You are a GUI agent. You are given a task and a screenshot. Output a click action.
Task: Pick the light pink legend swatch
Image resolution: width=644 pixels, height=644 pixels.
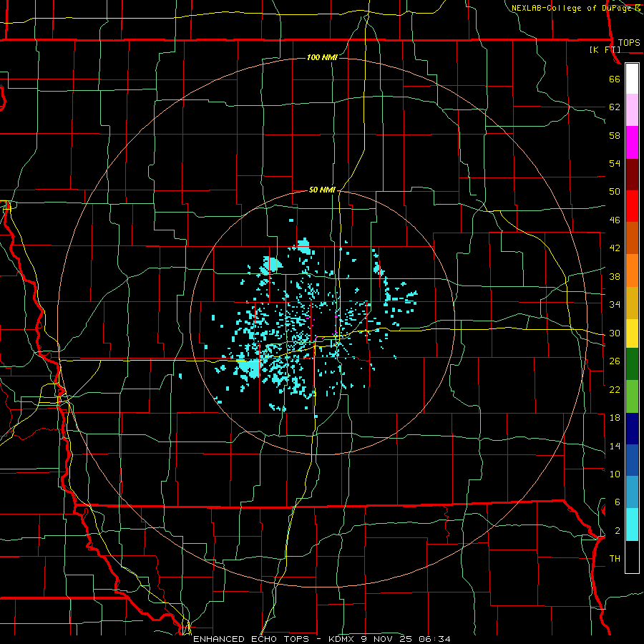click(632, 110)
